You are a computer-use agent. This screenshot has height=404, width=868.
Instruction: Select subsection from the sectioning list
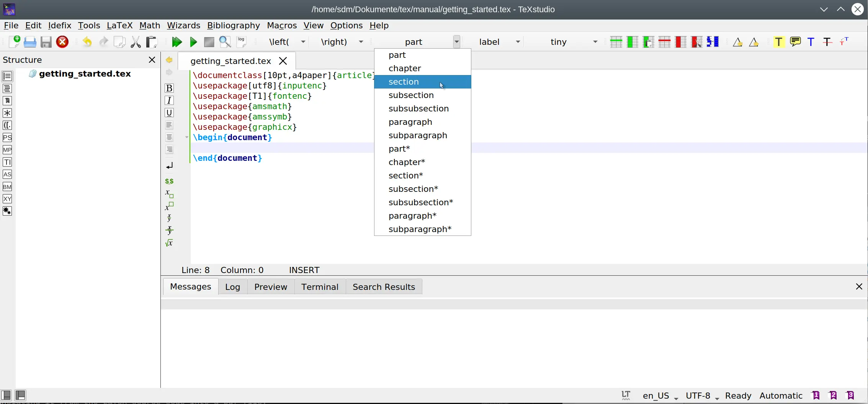[411, 95]
